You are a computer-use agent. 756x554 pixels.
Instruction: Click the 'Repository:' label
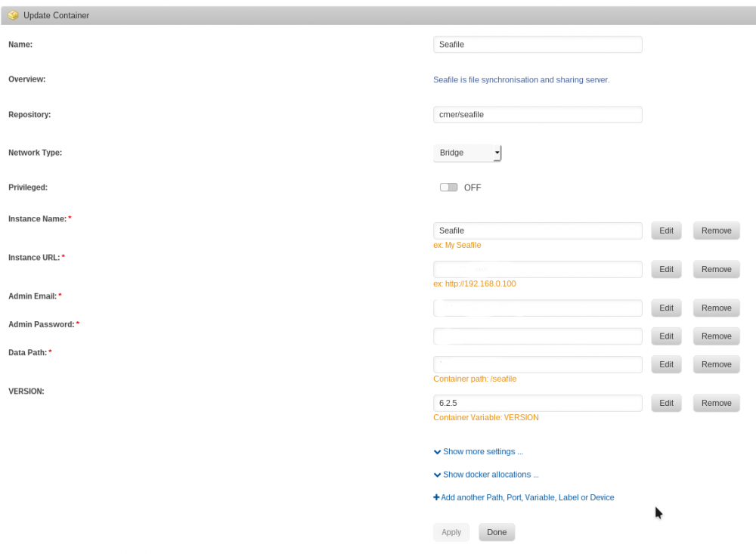coord(29,115)
